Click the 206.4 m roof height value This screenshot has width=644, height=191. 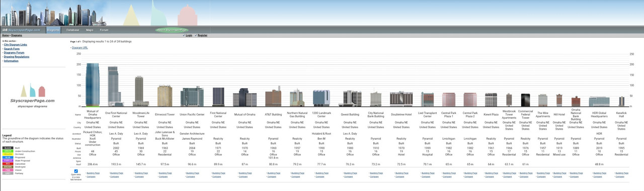click(x=93, y=164)
